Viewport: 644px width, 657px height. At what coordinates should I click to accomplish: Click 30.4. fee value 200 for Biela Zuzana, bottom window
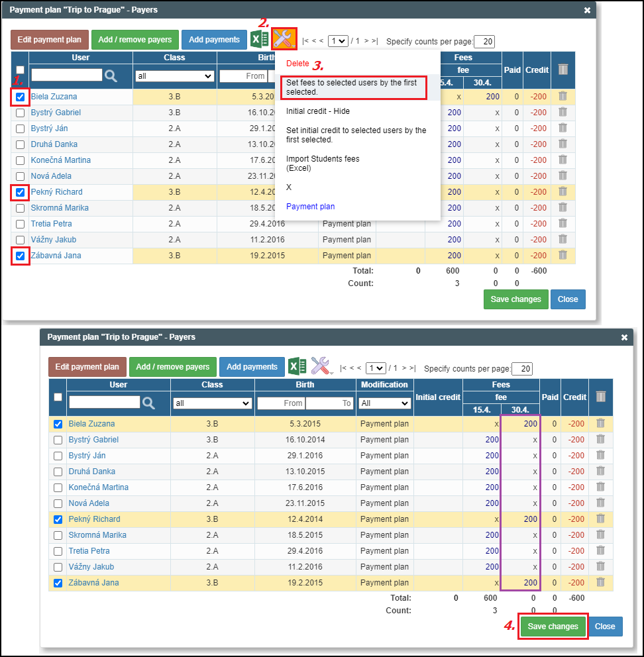click(530, 424)
